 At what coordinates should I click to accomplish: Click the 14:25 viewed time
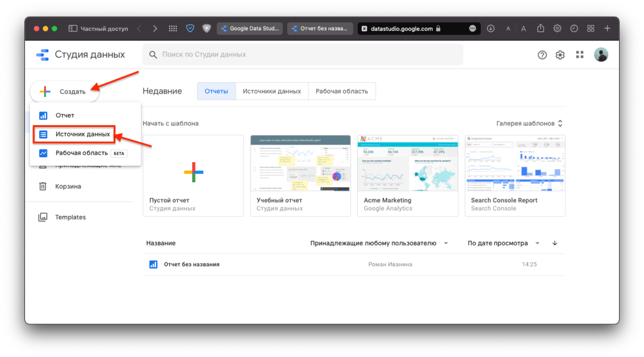point(529,265)
